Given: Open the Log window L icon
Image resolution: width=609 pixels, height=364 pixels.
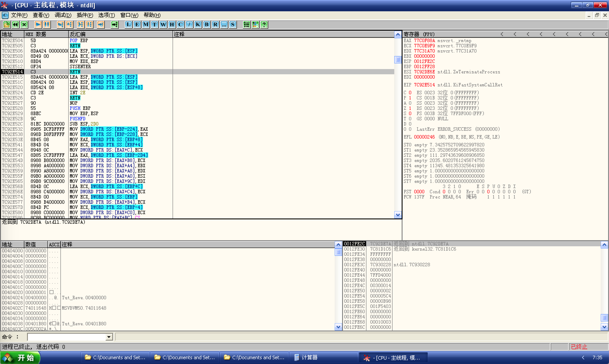Looking at the screenshot, I should 128,24.
